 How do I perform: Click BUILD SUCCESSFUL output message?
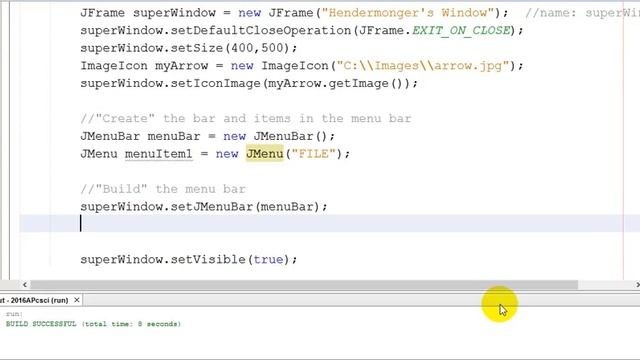click(93, 324)
